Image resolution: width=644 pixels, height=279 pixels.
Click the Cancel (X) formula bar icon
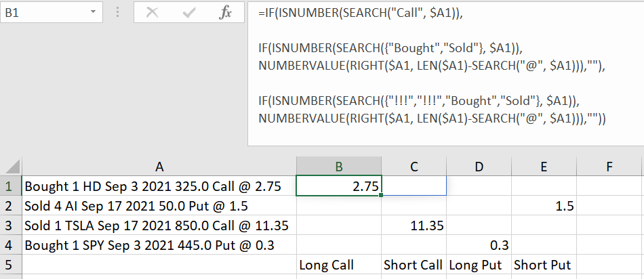(152, 13)
